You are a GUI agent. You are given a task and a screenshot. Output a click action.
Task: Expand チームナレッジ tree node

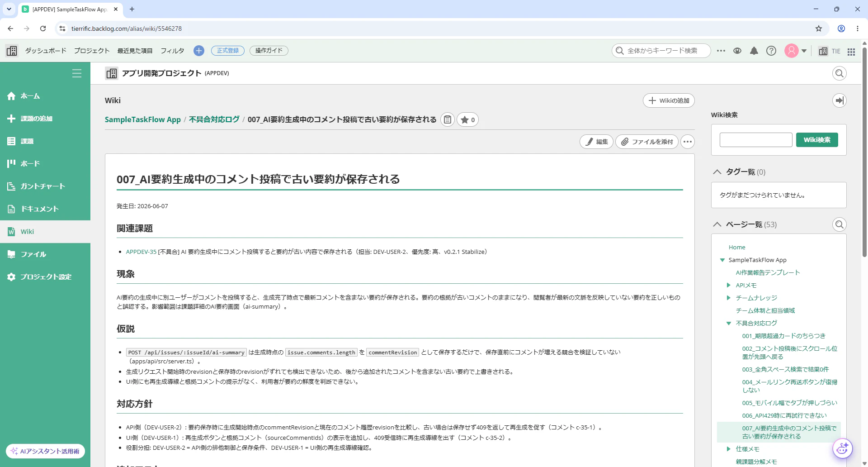(x=728, y=298)
